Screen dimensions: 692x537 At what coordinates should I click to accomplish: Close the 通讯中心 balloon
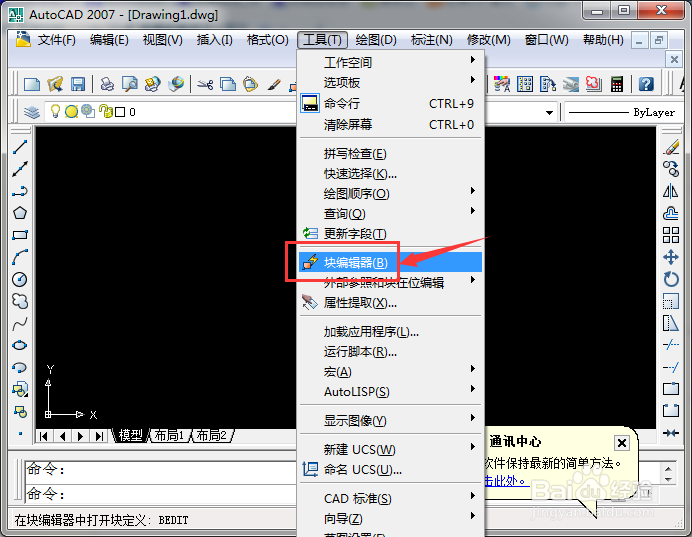(622, 443)
